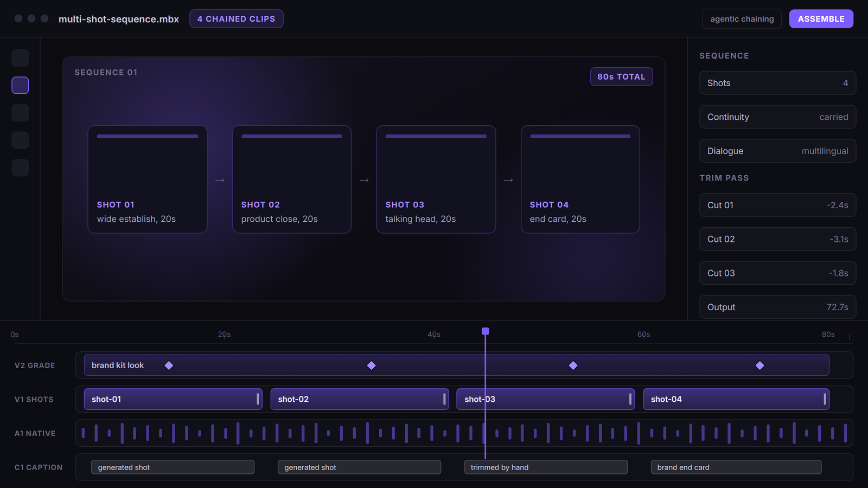
Task: Click the V2 GRADE track label
Action: point(35,365)
